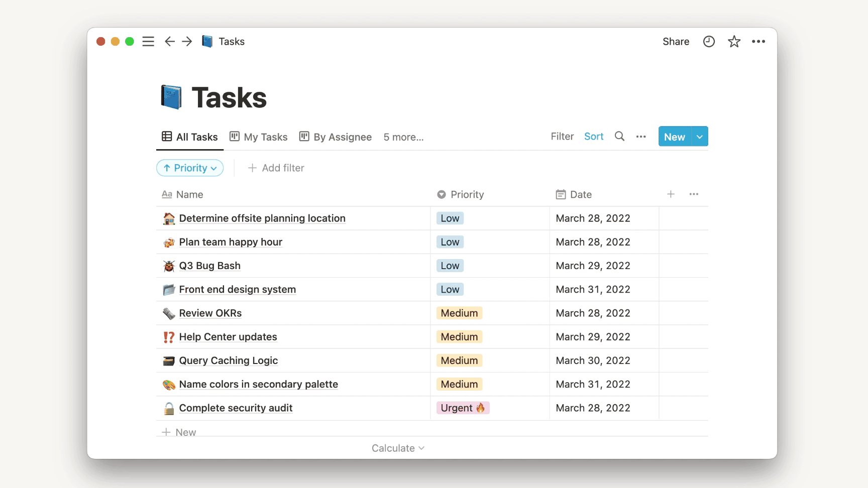Screen dimensions: 868x488
Task: Open the page options ellipsis in the top bar
Action: coord(758,41)
